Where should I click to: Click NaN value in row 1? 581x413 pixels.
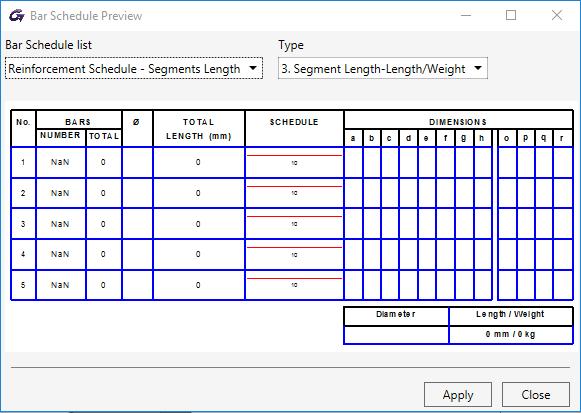60,162
